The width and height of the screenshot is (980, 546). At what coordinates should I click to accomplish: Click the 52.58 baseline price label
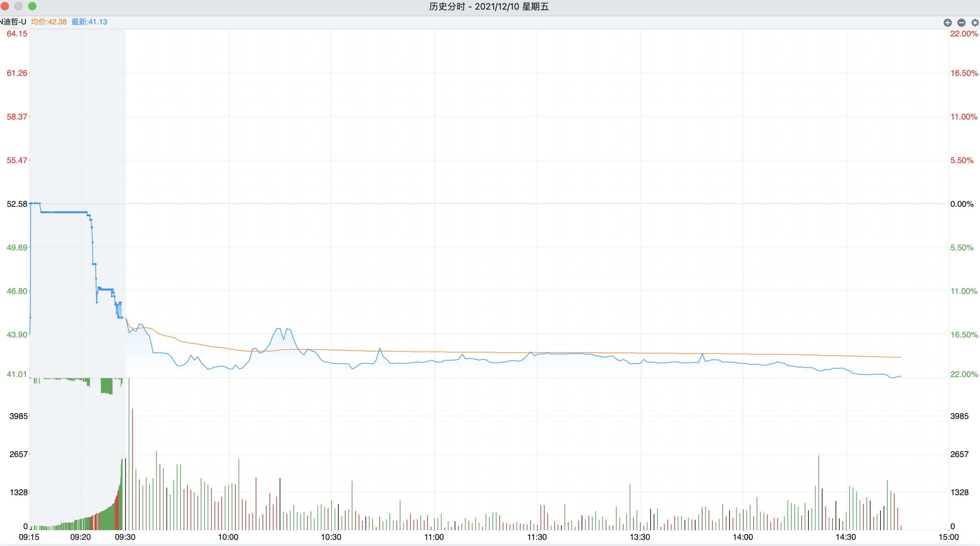click(x=17, y=204)
